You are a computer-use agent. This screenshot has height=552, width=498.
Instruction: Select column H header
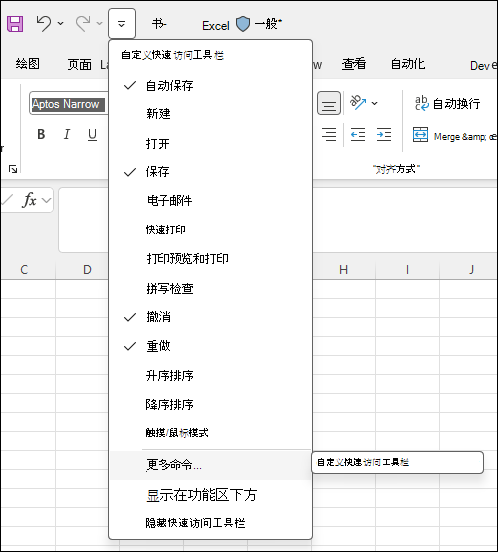pyautogui.click(x=343, y=270)
